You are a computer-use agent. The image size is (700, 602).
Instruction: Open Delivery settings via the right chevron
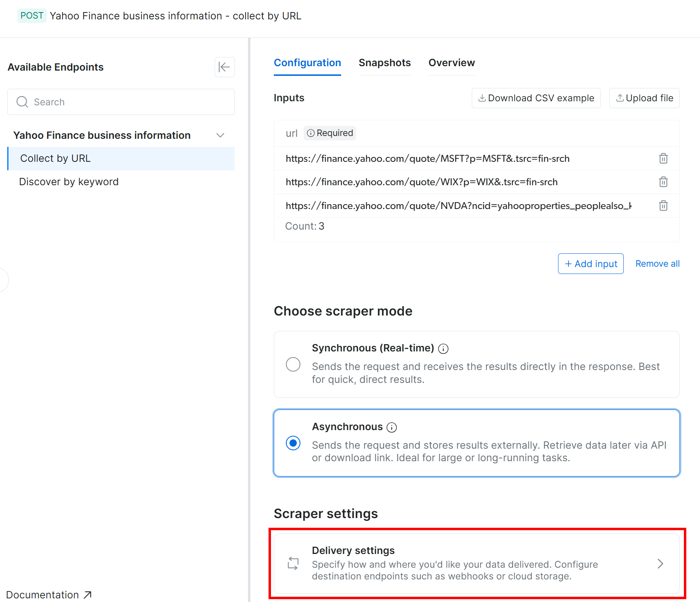(x=660, y=564)
